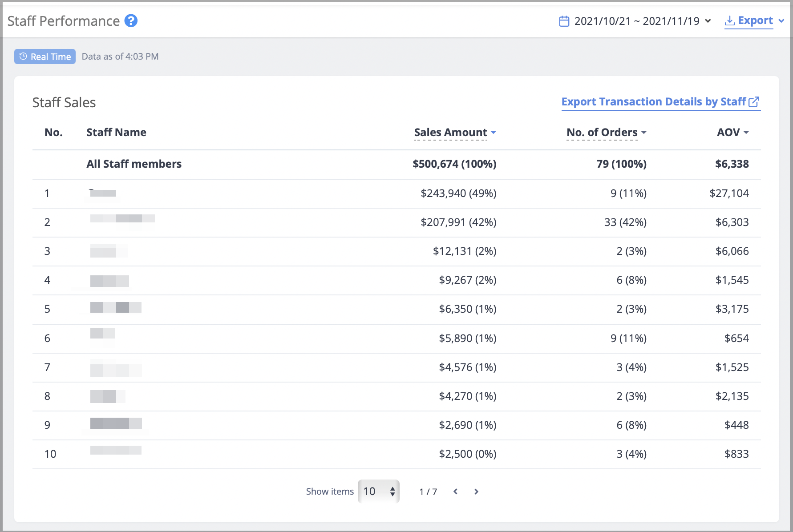Open the Staff Performance help question mark icon
This screenshot has width=793, height=532.
131,20
